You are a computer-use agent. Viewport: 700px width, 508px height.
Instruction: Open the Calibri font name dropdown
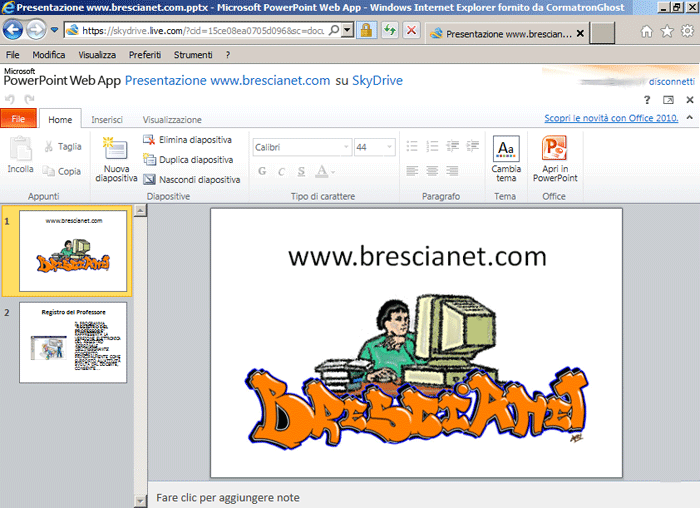coord(346,147)
